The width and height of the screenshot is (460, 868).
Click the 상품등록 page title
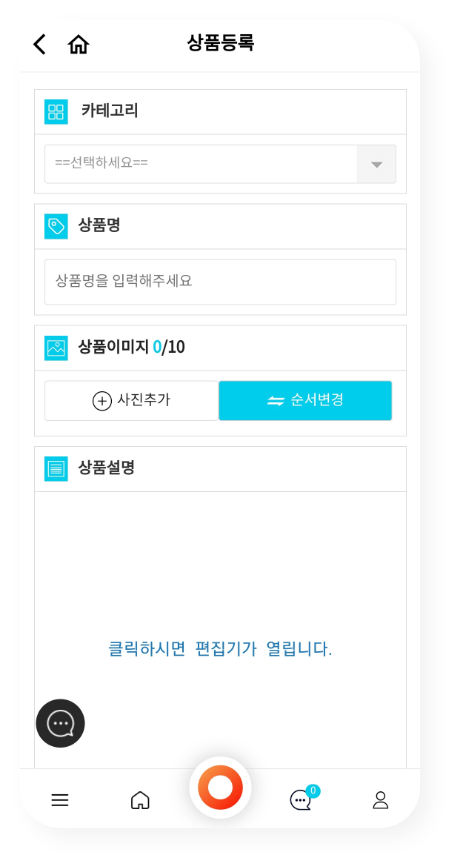click(220, 43)
